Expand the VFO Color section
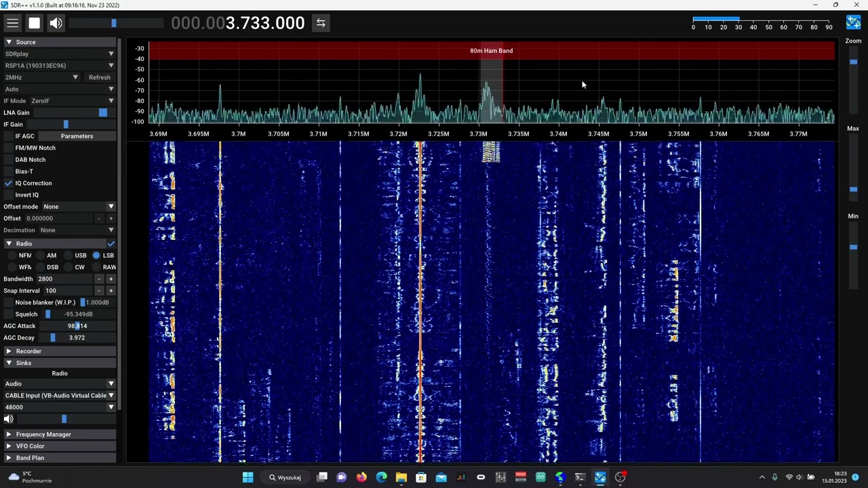Viewport: 868px width, 488px height. point(60,446)
